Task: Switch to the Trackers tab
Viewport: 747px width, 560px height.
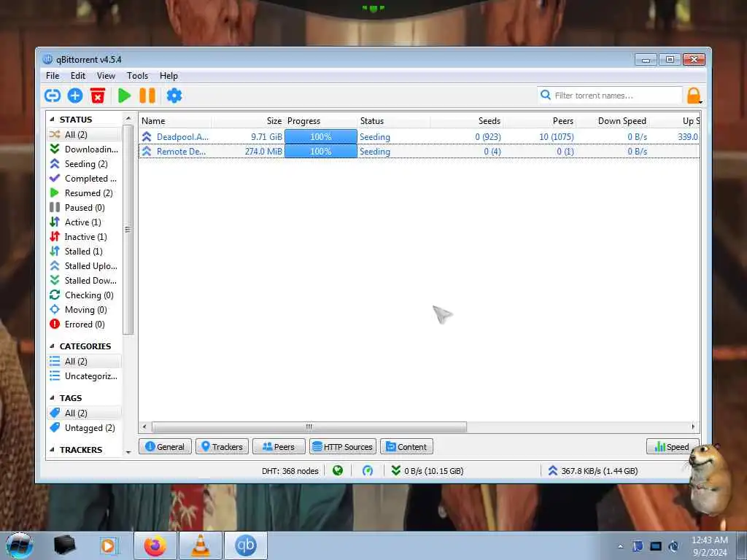Action: 222,447
